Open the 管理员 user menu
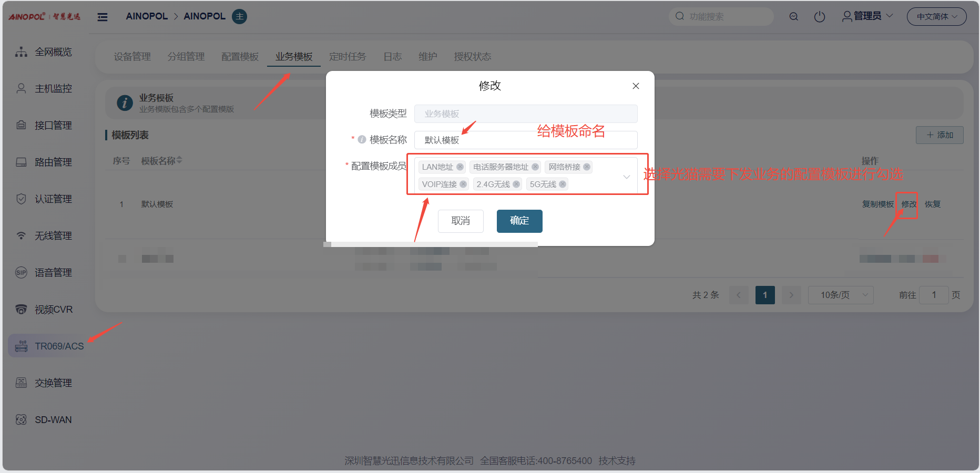 [867, 16]
